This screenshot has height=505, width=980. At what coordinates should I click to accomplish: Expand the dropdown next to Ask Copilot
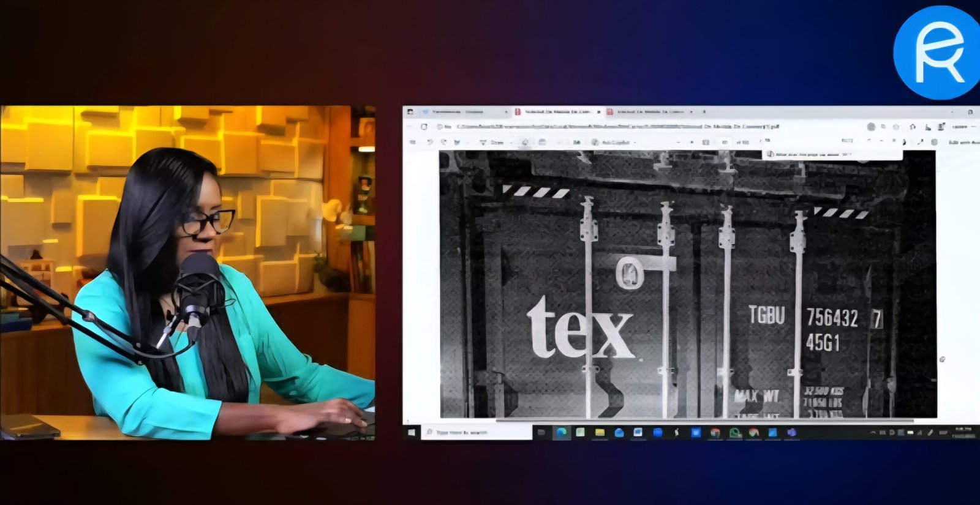click(635, 142)
